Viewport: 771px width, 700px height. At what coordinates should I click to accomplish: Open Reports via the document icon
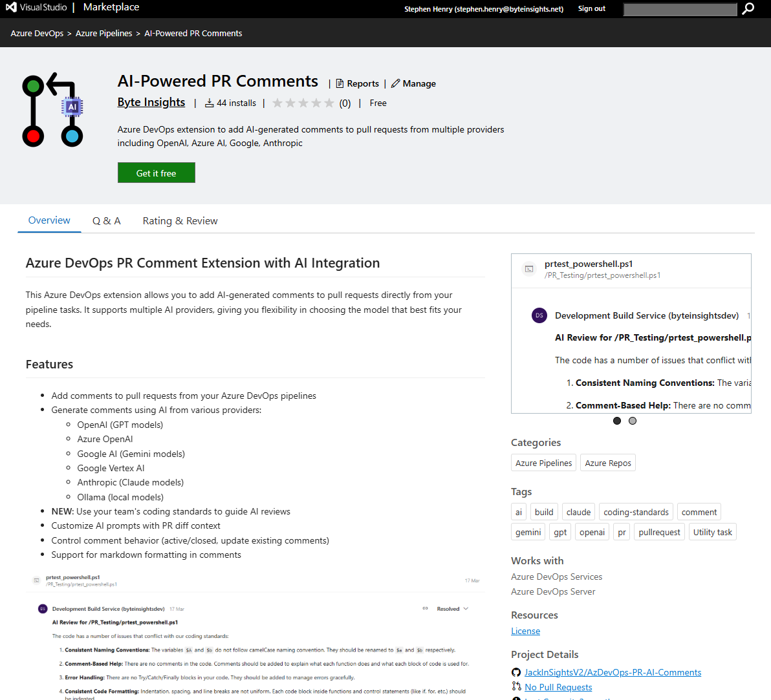pos(340,83)
